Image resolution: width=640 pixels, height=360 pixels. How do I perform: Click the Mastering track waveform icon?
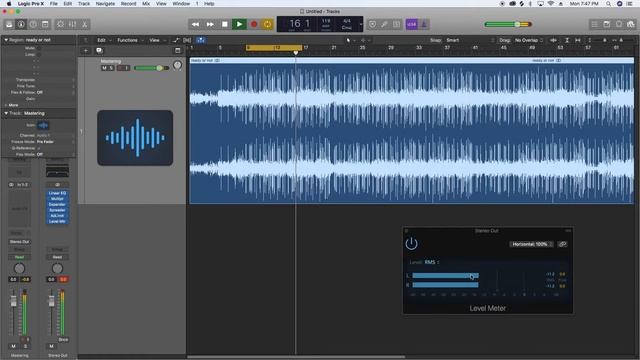pyautogui.click(x=135, y=138)
